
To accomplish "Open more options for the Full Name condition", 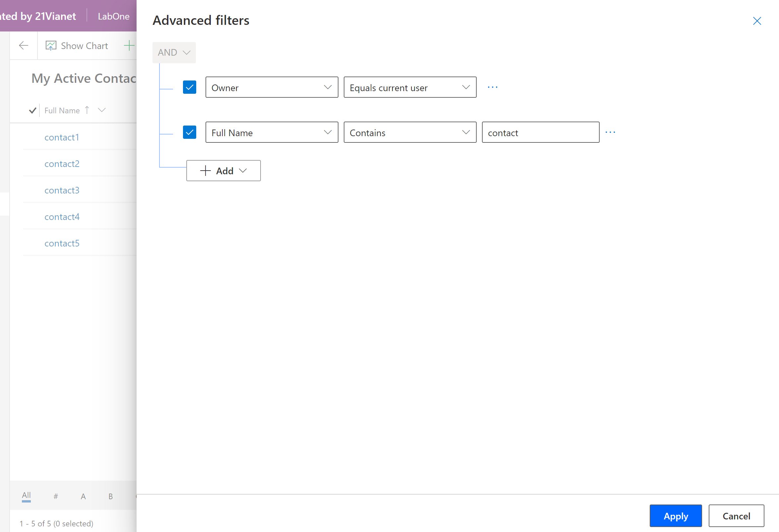I will (x=610, y=132).
